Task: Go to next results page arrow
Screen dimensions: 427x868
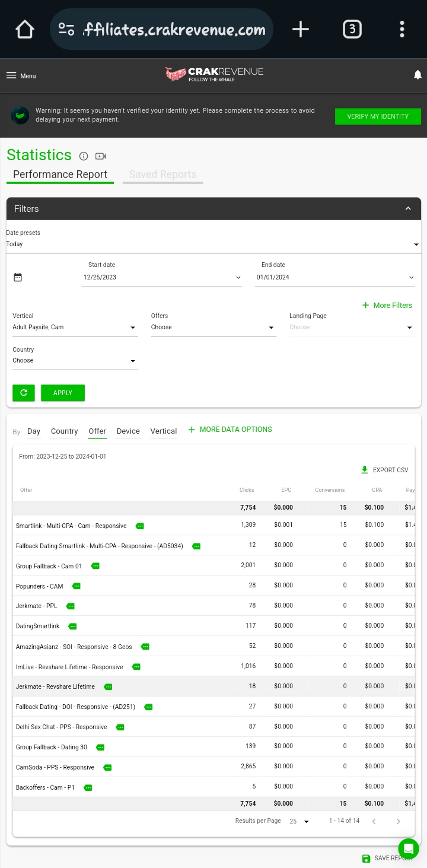Action: [x=399, y=821]
